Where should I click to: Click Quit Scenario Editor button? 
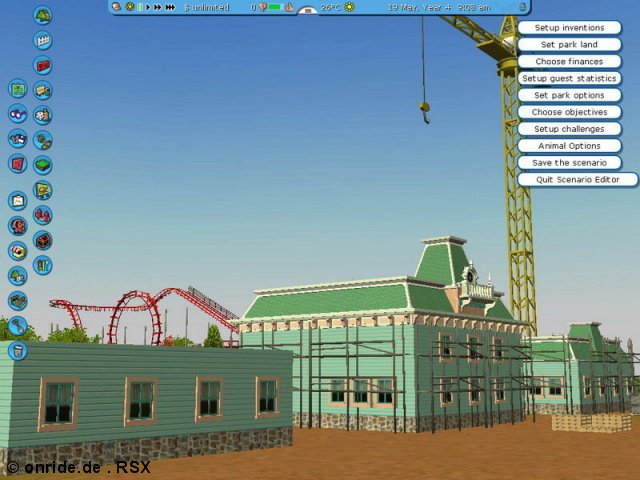[x=578, y=180]
